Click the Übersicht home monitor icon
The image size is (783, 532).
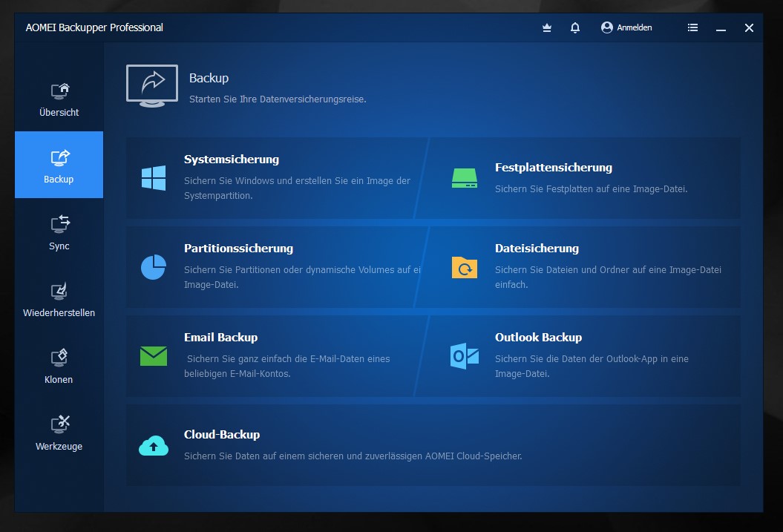pos(60,91)
